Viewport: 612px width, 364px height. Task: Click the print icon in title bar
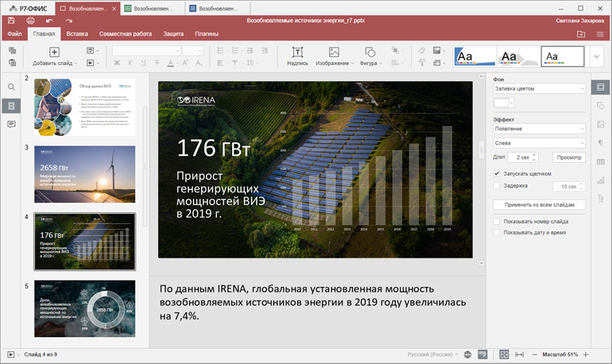point(30,20)
